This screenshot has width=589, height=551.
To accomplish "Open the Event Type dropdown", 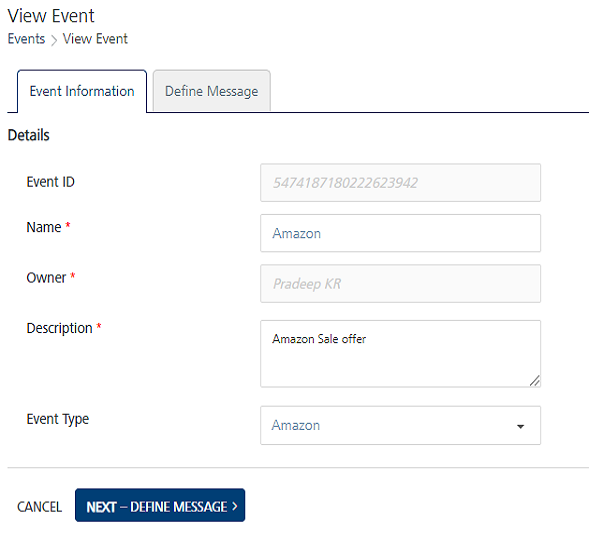I will tap(400, 425).
